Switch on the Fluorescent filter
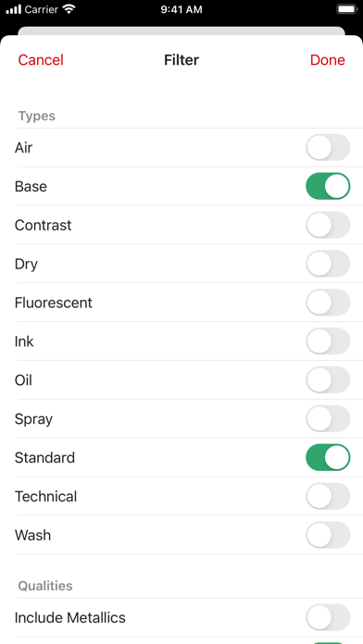This screenshot has height=644, width=363. [328, 303]
